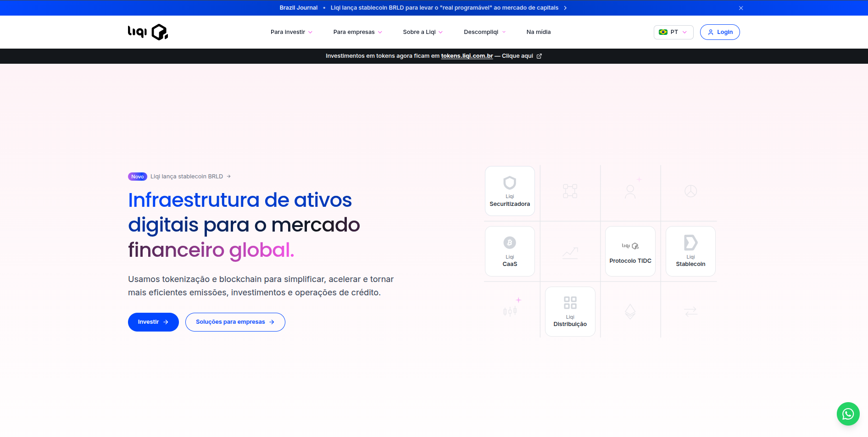Viewport: 868px width, 437px height.
Task: Go to Na mídia page
Action: click(x=538, y=32)
